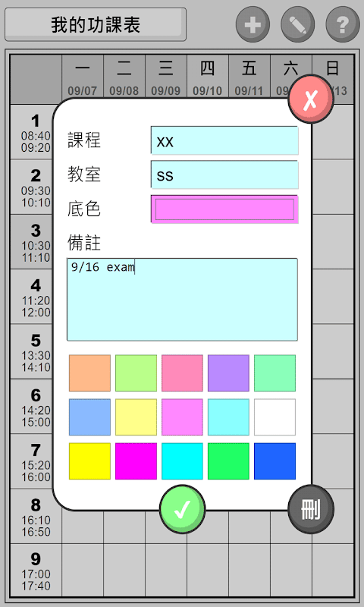Choose the royal blue color swatch
Image resolution: width=364 pixels, height=607 pixels.
275,461
